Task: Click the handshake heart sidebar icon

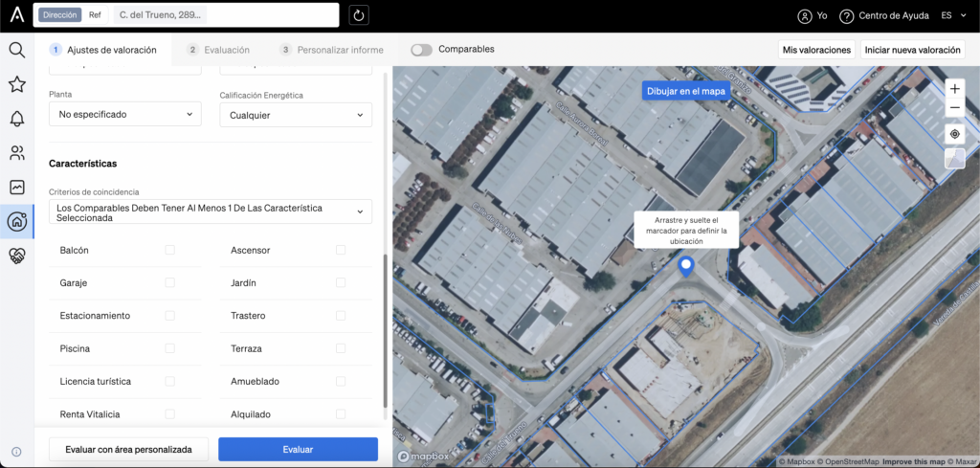Action: coord(17,255)
